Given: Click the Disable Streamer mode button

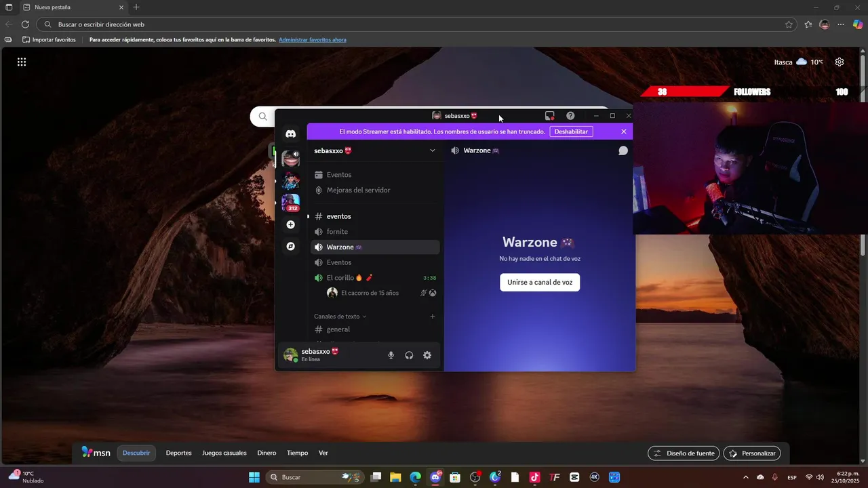Looking at the screenshot, I should pyautogui.click(x=571, y=131).
